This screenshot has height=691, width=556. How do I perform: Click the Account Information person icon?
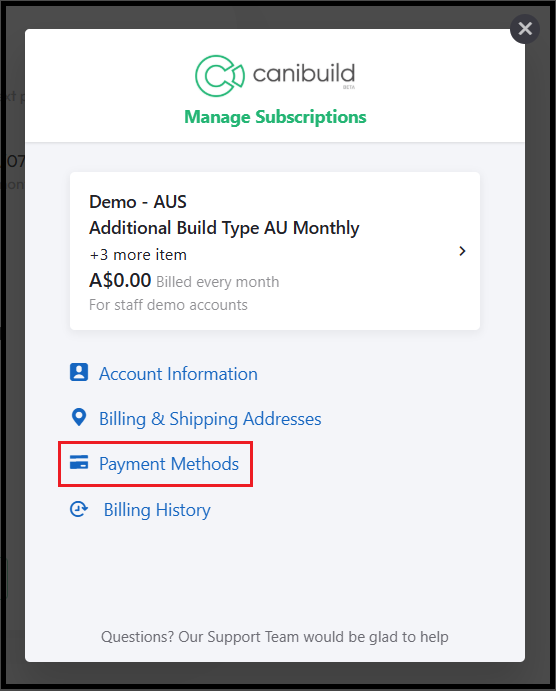point(79,372)
